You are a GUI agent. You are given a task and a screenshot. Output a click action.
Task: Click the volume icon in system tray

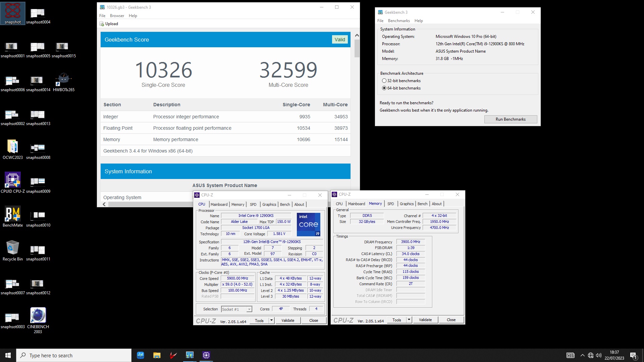click(x=599, y=355)
